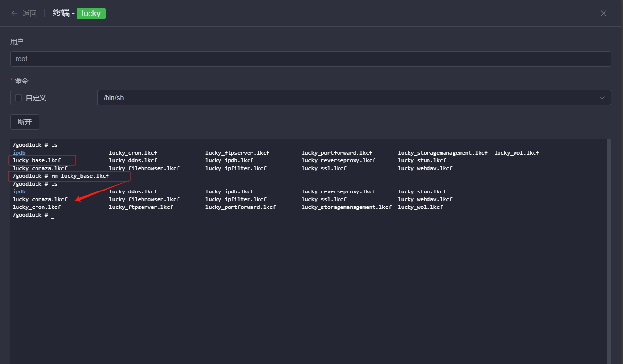The height and width of the screenshot is (364, 623).
Task: Click the 命令 field label
Action: (x=22, y=81)
